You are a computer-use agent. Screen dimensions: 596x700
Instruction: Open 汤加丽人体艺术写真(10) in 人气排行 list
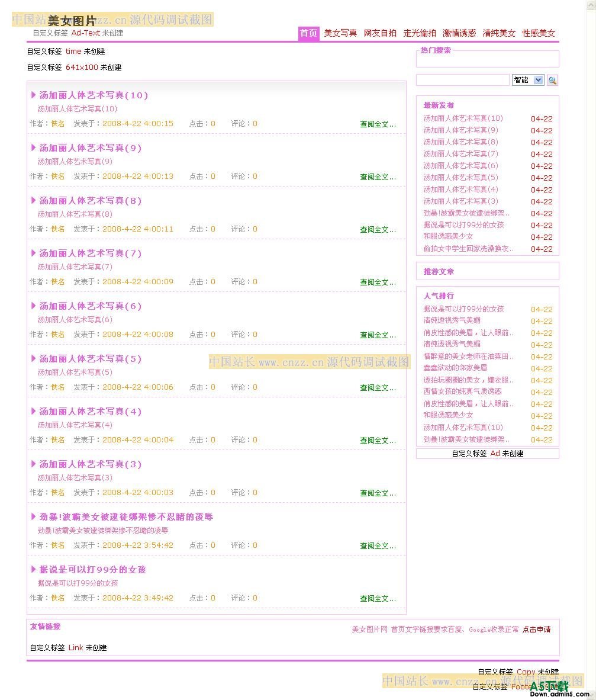click(x=463, y=427)
